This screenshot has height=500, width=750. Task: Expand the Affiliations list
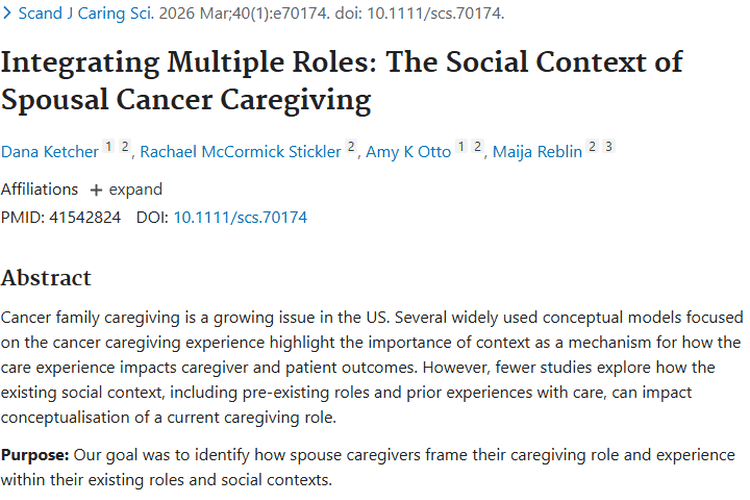[x=125, y=189]
